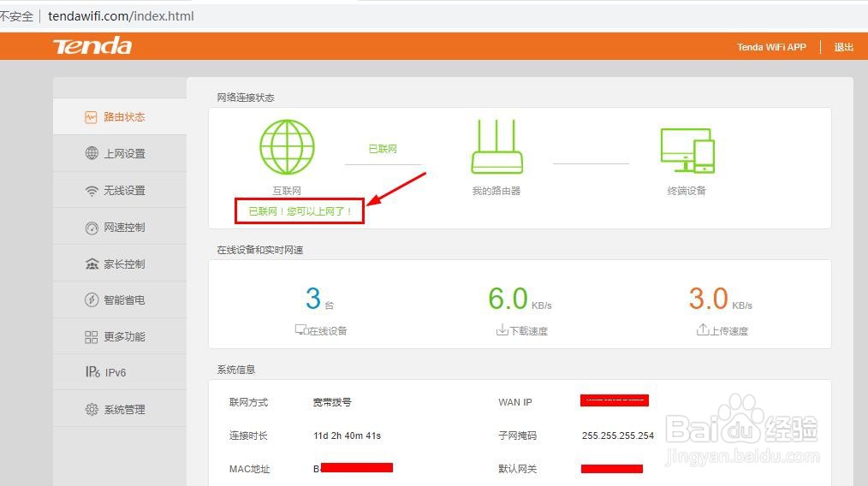Select the 路由状态 menu item

click(x=120, y=117)
